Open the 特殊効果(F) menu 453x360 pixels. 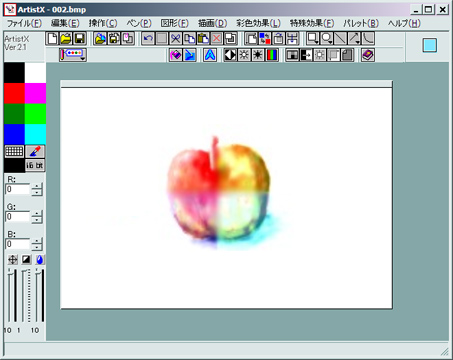[x=312, y=23]
